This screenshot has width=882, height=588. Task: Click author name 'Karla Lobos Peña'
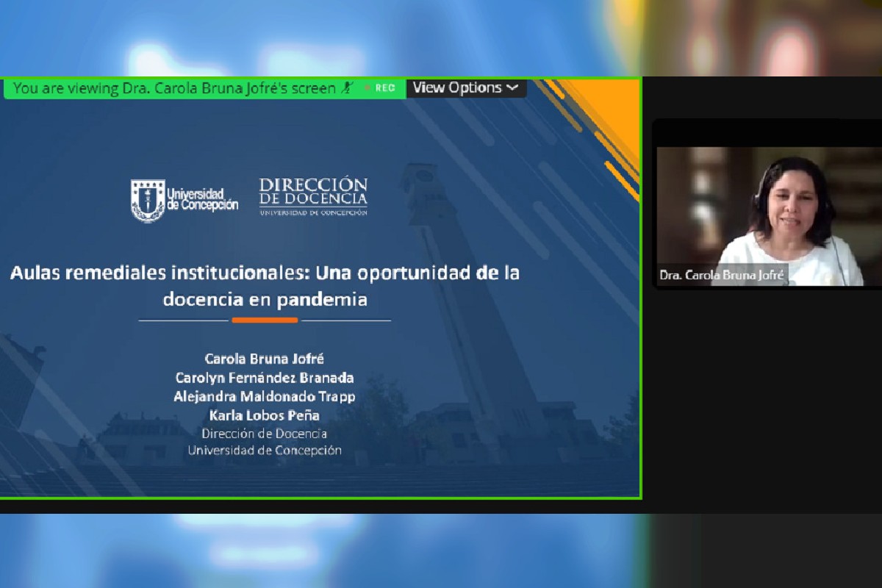click(265, 415)
